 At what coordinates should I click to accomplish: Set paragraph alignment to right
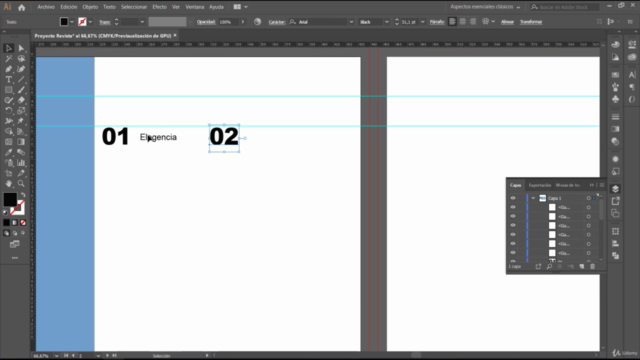pyautogui.click(x=473, y=22)
